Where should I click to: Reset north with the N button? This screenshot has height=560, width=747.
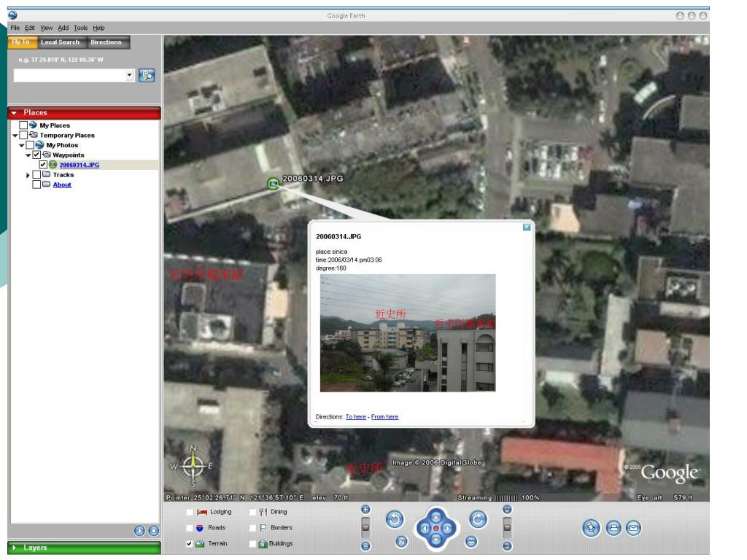tap(402, 542)
